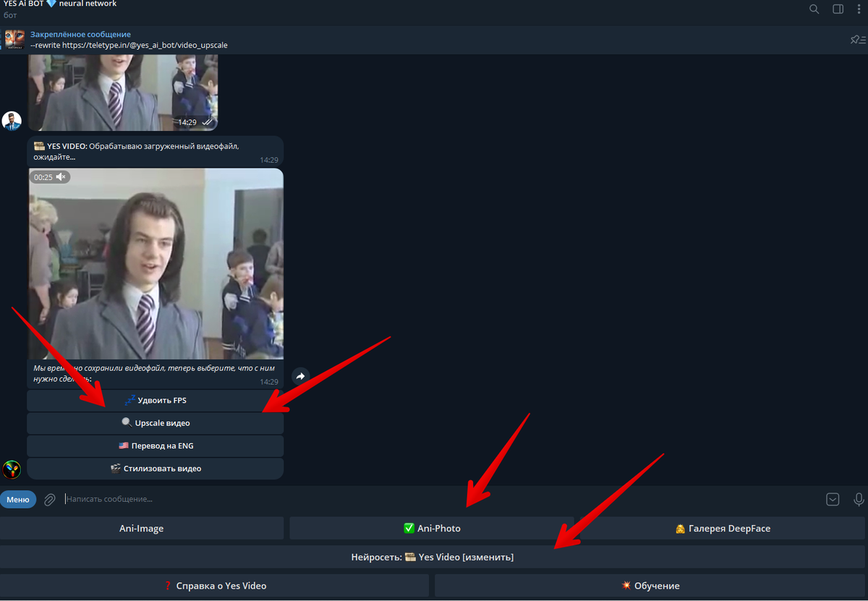
Task: Unmute the 00:25 video
Action: pyautogui.click(x=61, y=176)
